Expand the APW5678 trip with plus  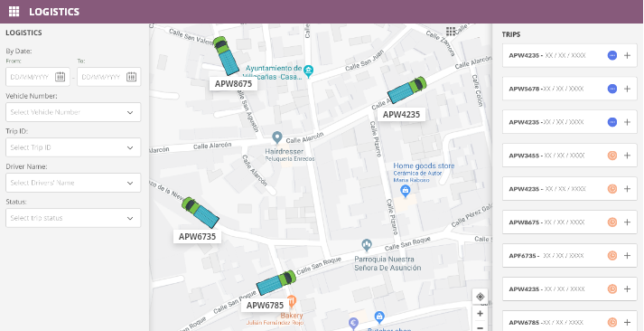coord(627,89)
